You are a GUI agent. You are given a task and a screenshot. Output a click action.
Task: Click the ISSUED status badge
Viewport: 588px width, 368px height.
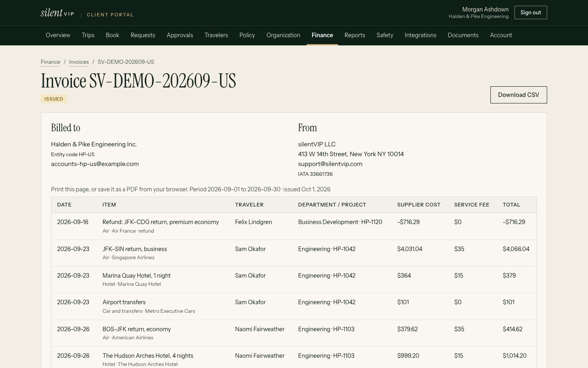click(54, 99)
